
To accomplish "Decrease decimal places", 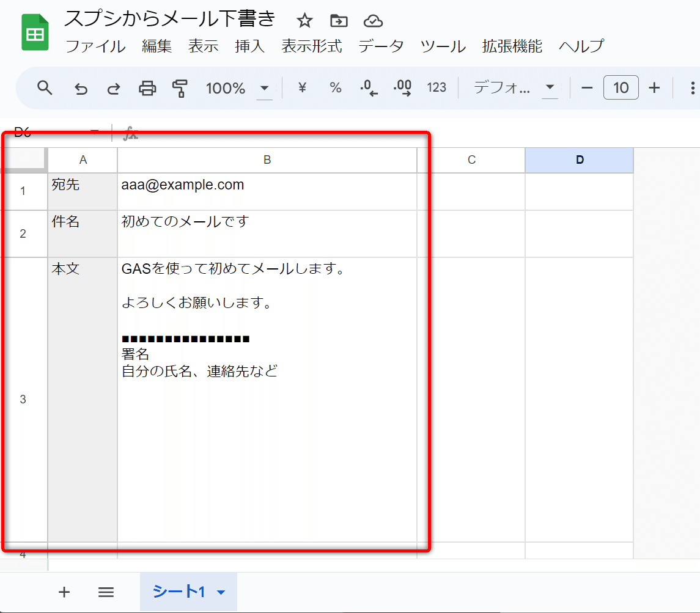I will point(369,87).
